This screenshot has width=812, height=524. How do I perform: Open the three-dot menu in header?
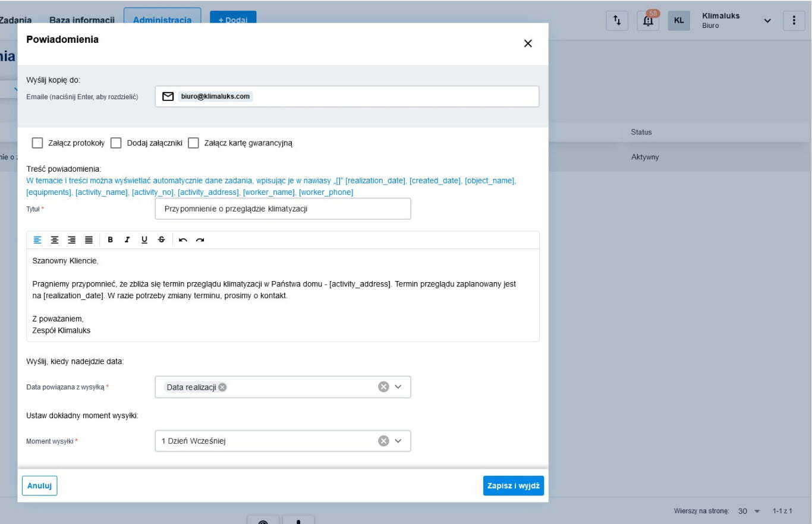794,21
